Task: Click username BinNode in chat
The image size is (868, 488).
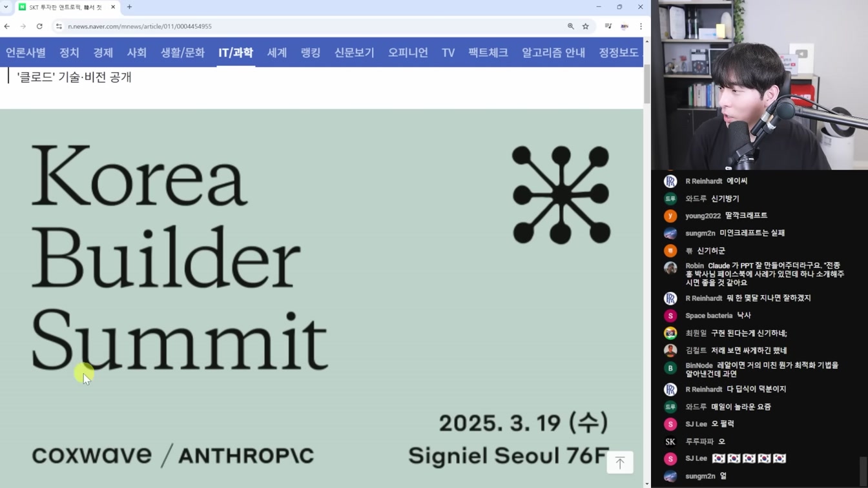Action: click(x=699, y=365)
